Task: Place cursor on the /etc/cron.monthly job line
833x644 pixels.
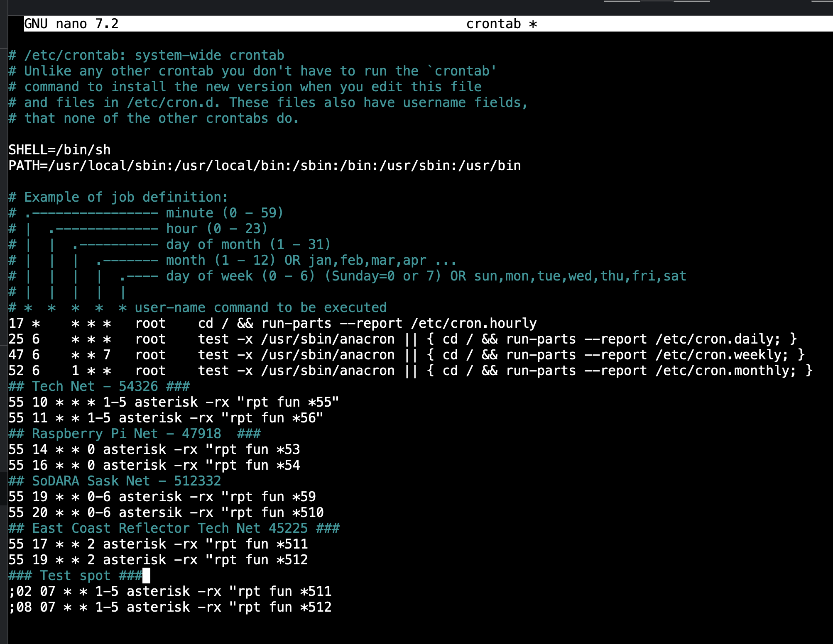Action: [411, 371]
